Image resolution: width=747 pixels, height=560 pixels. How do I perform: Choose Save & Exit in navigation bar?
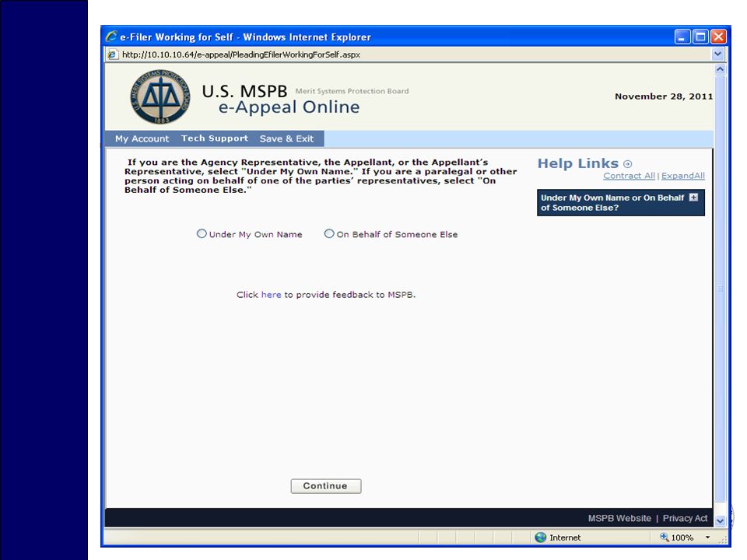286,138
